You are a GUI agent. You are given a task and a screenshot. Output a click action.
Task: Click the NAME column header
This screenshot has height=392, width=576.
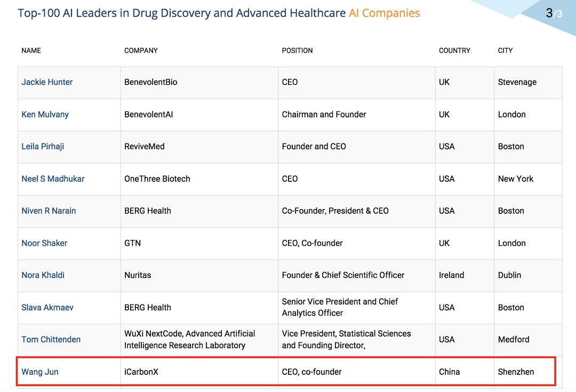click(x=31, y=50)
